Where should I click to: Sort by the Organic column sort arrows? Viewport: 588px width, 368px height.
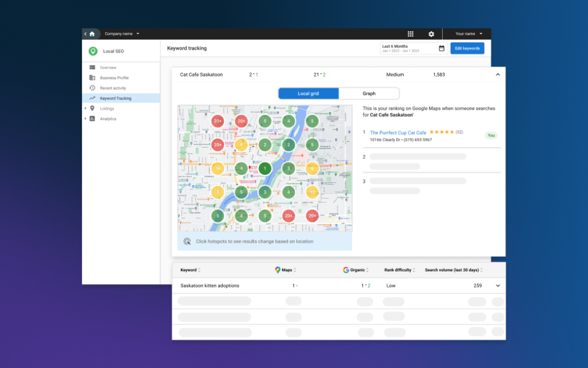367,270
